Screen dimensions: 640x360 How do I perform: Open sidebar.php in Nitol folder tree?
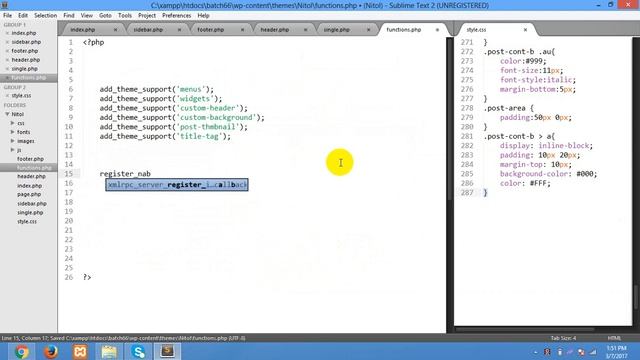[32, 203]
